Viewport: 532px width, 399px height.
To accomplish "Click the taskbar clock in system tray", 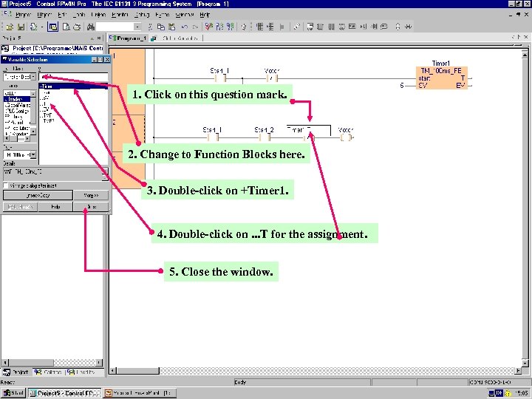I will [x=521, y=393].
